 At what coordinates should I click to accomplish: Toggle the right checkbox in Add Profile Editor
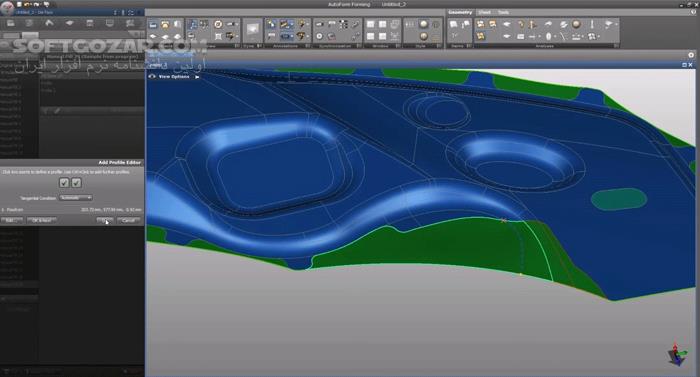tap(76, 183)
